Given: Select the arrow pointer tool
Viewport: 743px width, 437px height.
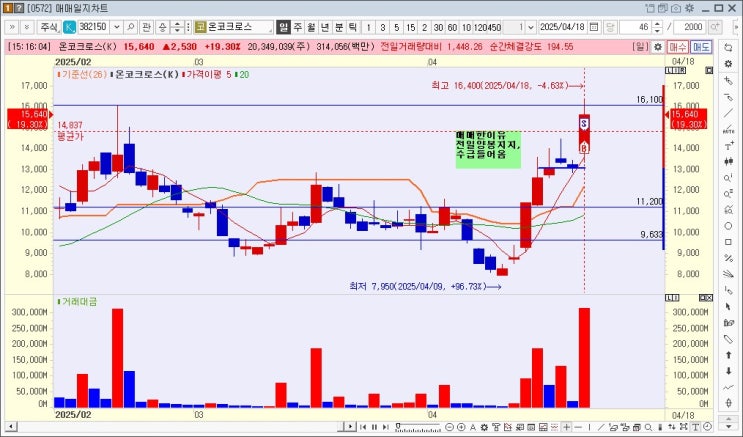Looking at the screenshot, I should click(x=728, y=307).
